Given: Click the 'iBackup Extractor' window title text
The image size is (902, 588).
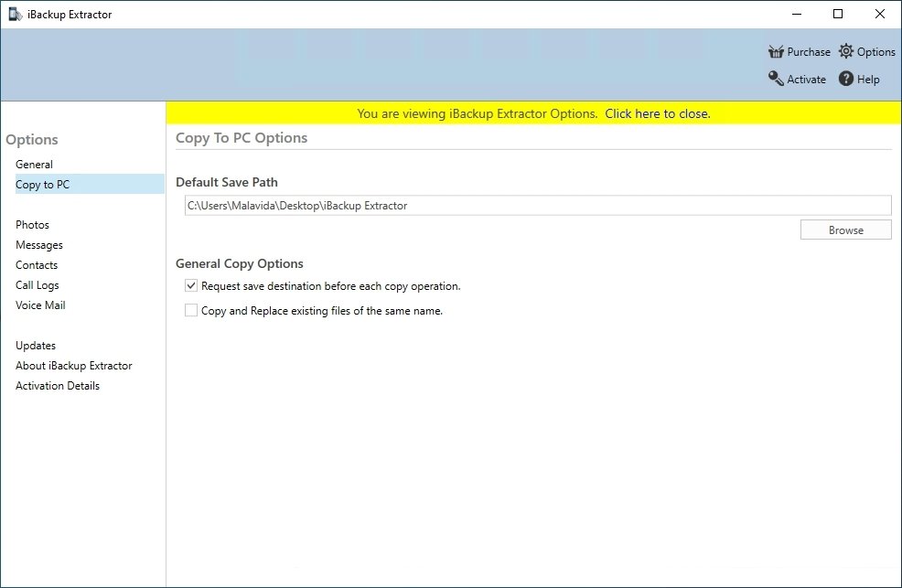Looking at the screenshot, I should tap(70, 15).
